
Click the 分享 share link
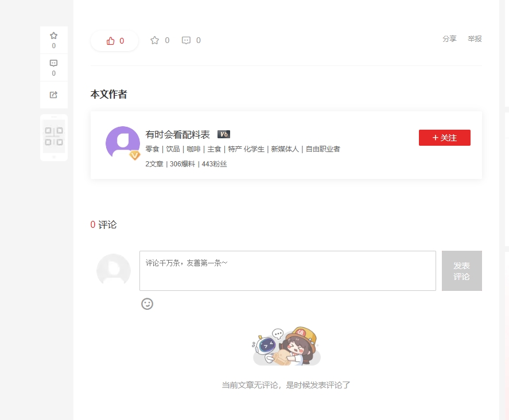[x=449, y=38]
